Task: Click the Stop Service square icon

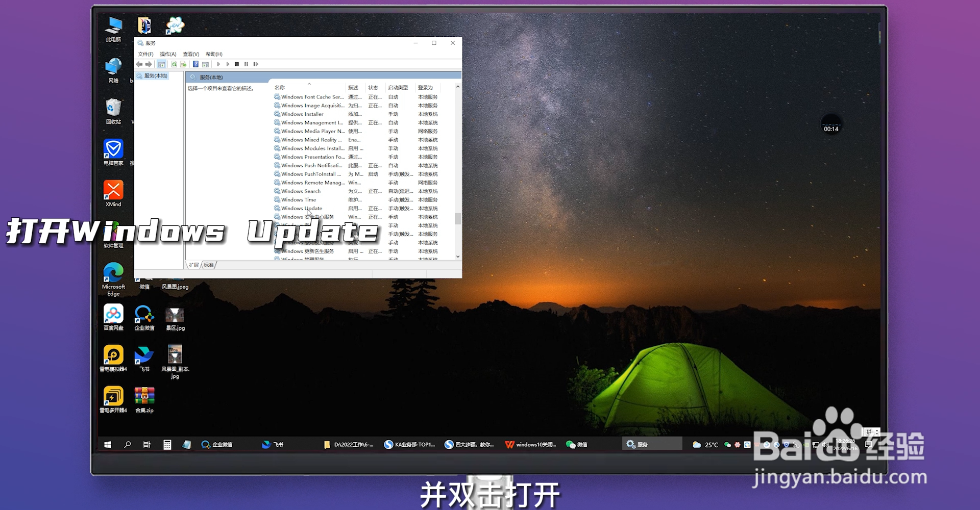Action: pyautogui.click(x=237, y=64)
